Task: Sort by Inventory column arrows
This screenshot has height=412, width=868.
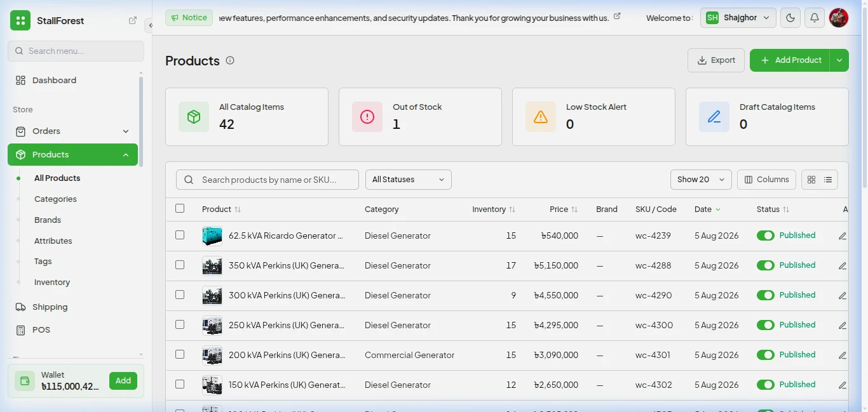Action: pyautogui.click(x=512, y=209)
